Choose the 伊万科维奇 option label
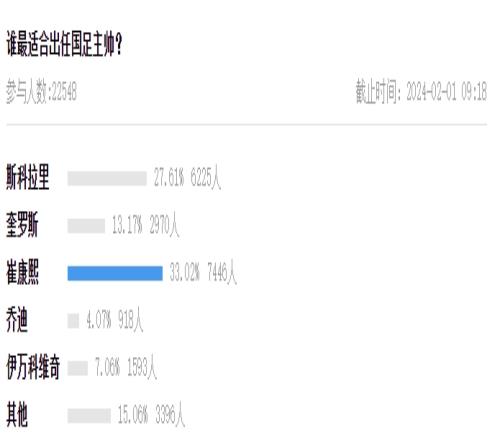 33,368
